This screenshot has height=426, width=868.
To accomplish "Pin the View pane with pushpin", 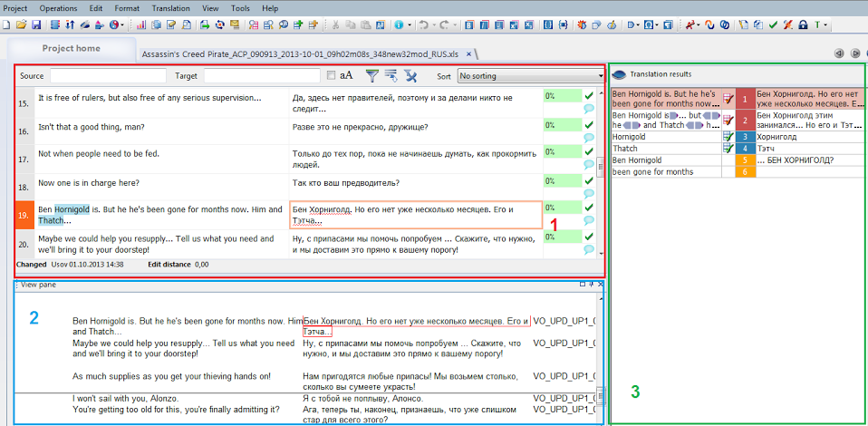I will [x=592, y=285].
